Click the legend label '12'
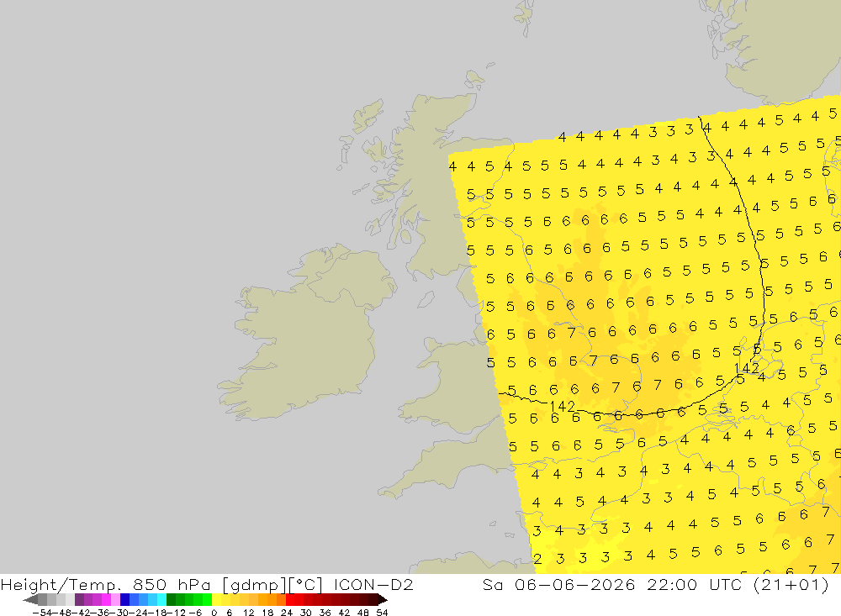The width and height of the screenshot is (841, 616). click(x=249, y=613)
